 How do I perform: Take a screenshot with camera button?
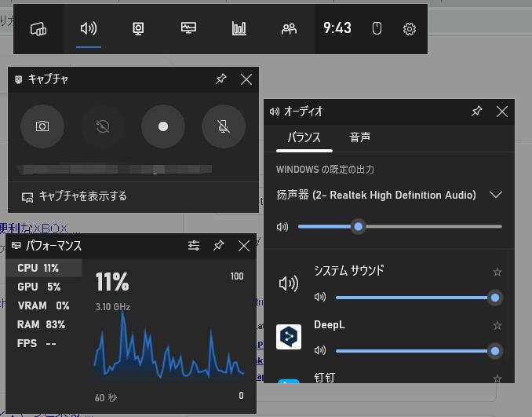(x=42, y=126)
